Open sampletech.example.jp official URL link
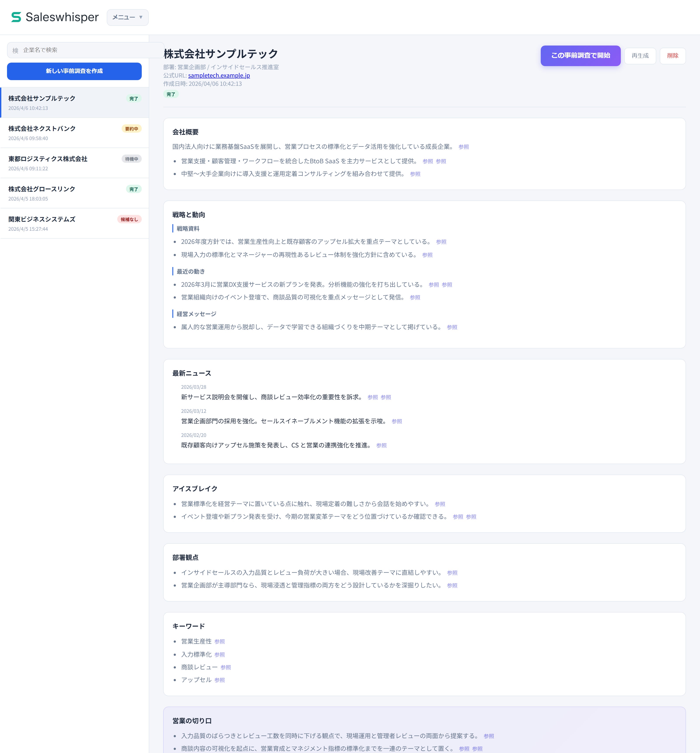The width and height of the screenshot is (700, 753). pyautogui.click(x=219, y=75)
